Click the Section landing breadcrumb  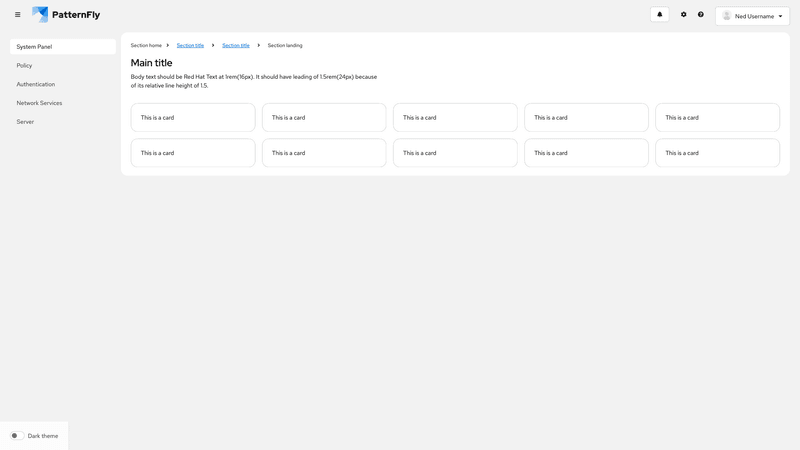coord(285,45)
